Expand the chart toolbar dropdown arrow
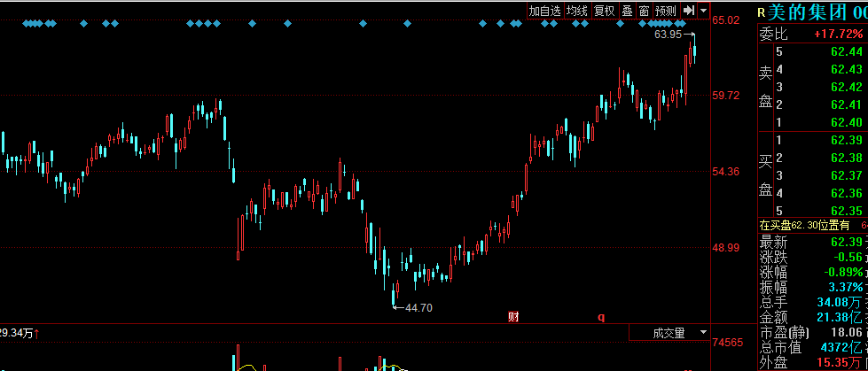 click(703, 11)
